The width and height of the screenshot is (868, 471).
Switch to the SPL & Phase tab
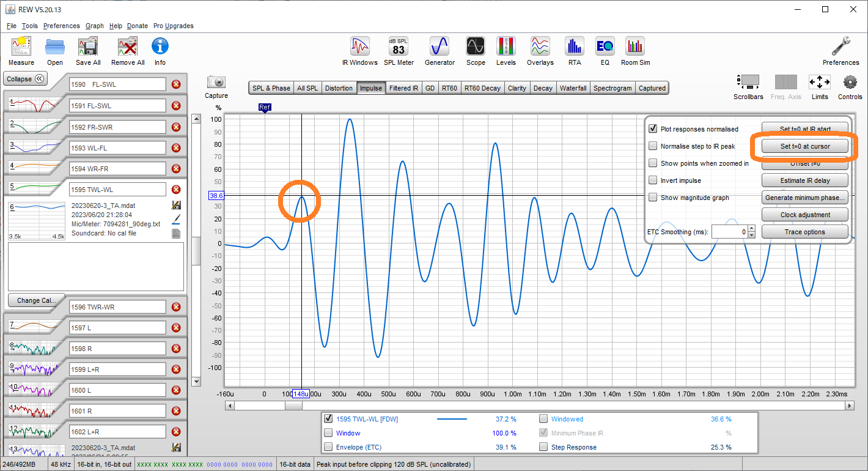point(271,88)
